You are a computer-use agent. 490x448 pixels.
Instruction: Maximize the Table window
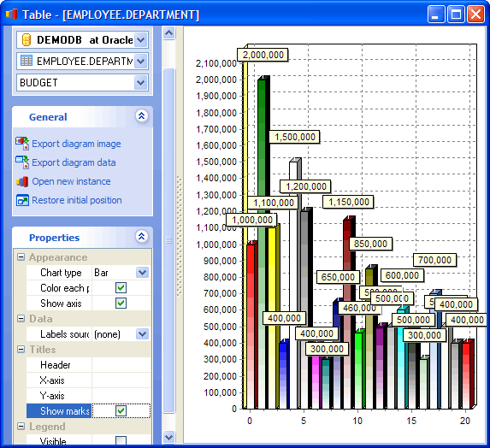[x=456, y=15]
